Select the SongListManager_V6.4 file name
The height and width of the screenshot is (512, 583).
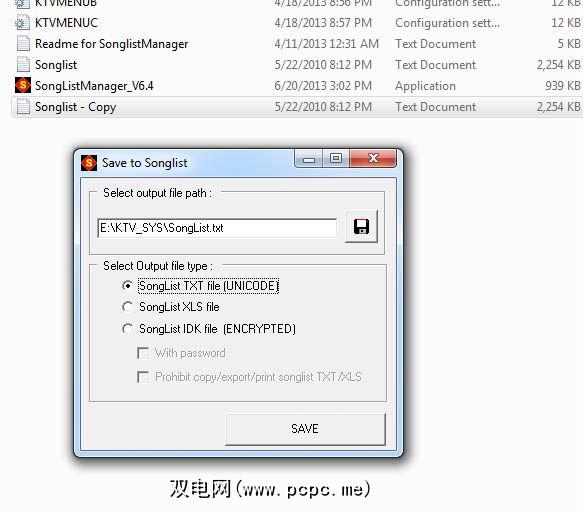click(94, 86)
